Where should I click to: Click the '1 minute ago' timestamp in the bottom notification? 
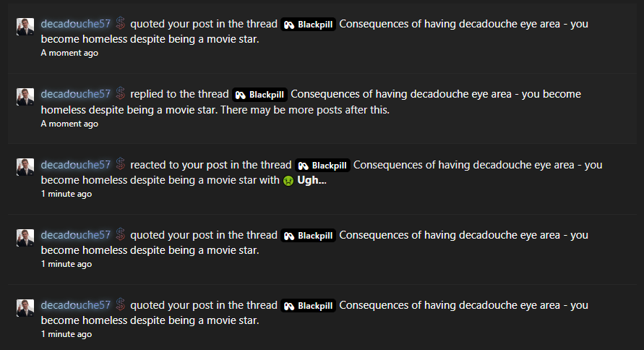click(66, 334)
